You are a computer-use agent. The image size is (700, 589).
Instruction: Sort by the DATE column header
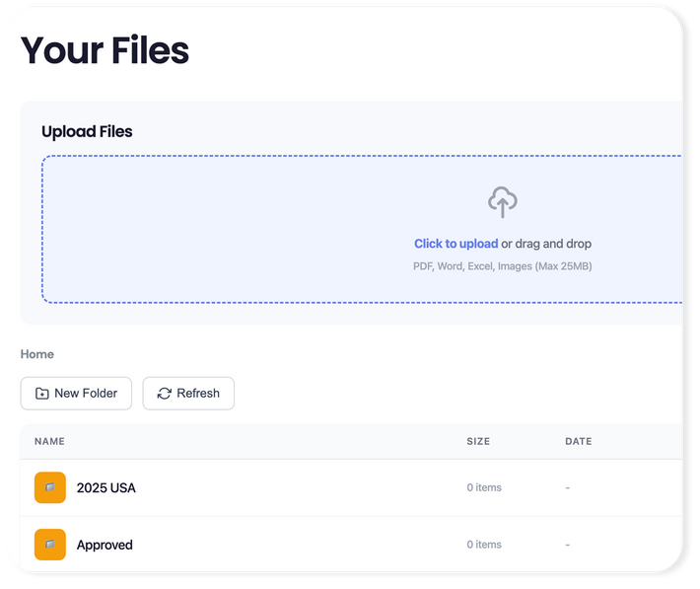(578, 442)
